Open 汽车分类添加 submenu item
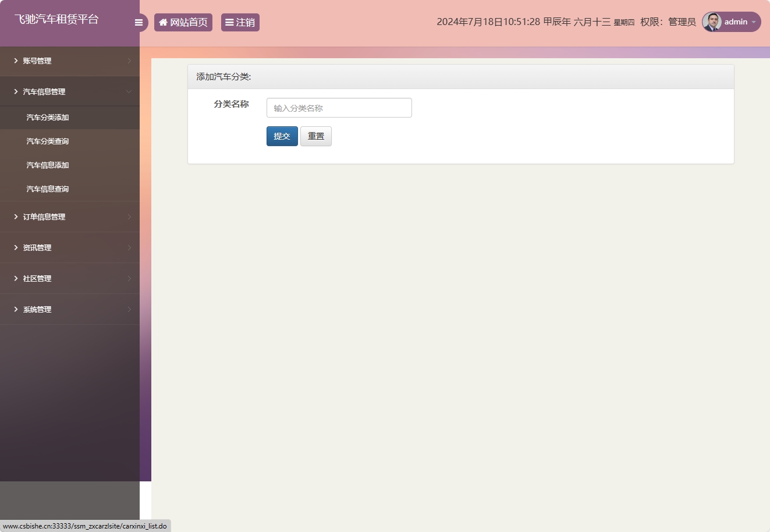The width and height of the screenshot is (770, 532). 70,118
